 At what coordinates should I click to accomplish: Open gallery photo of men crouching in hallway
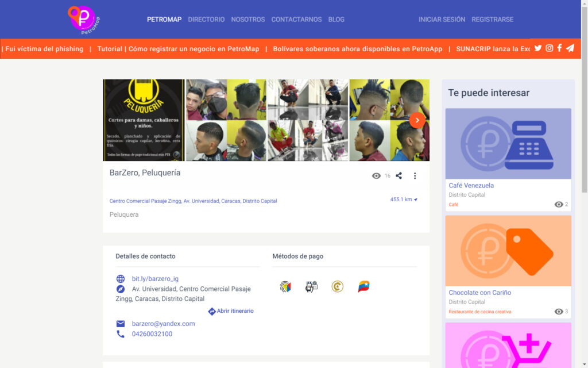(308, 120)
